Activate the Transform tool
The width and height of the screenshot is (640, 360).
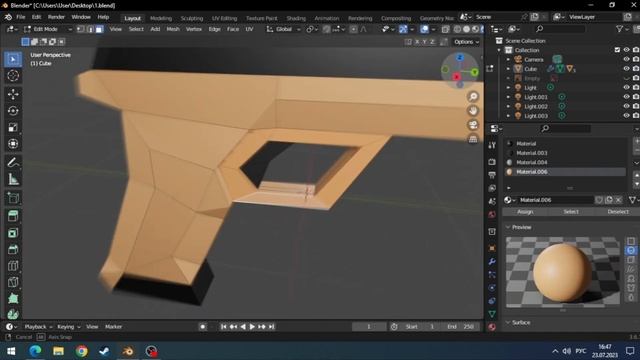[13, 144]
